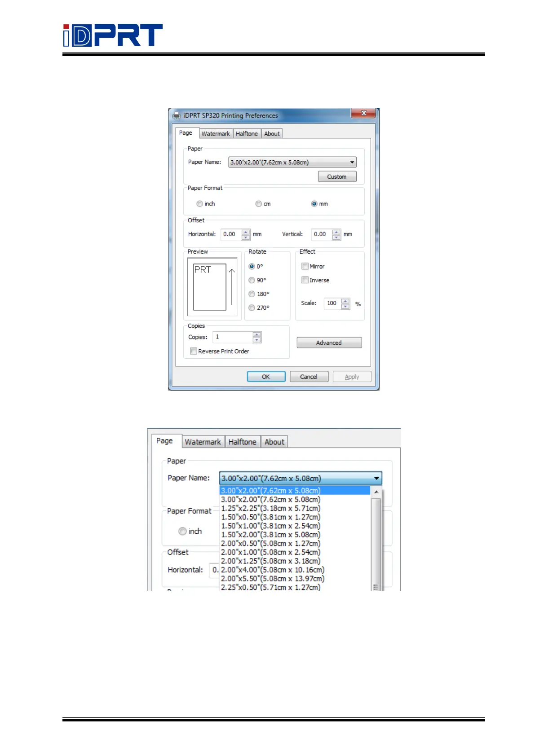Click the Cancel button

click(309, 377)
